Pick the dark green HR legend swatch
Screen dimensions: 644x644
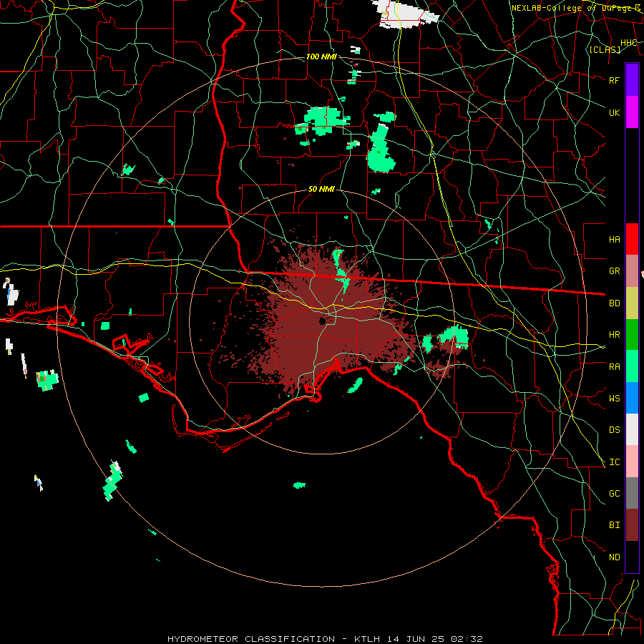(x=632, y=335)
